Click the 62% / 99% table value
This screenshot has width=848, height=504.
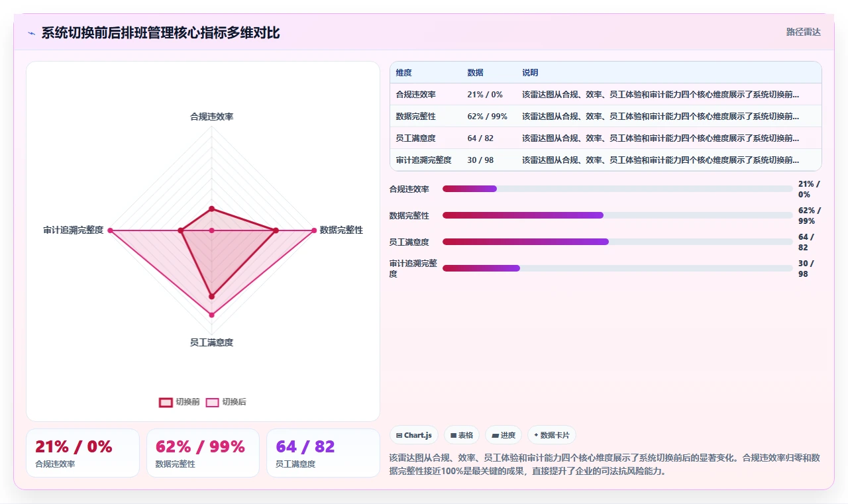[488, 117]
